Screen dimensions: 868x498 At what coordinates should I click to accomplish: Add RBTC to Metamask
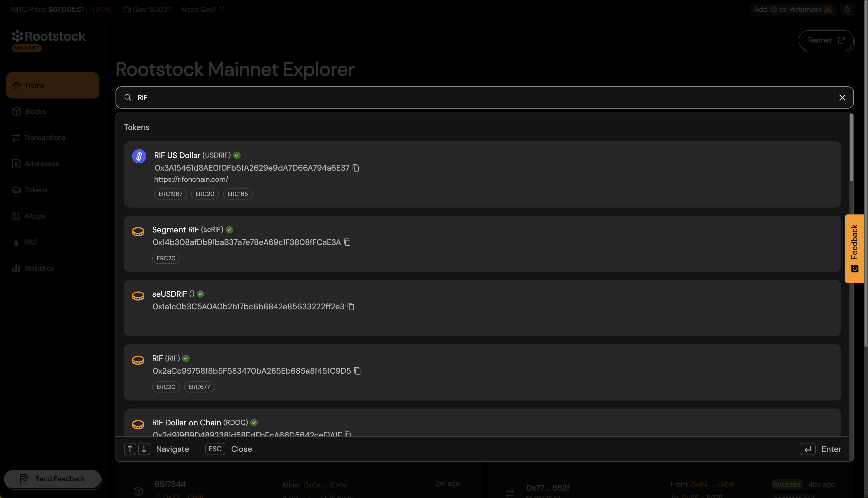click(793, 9)
